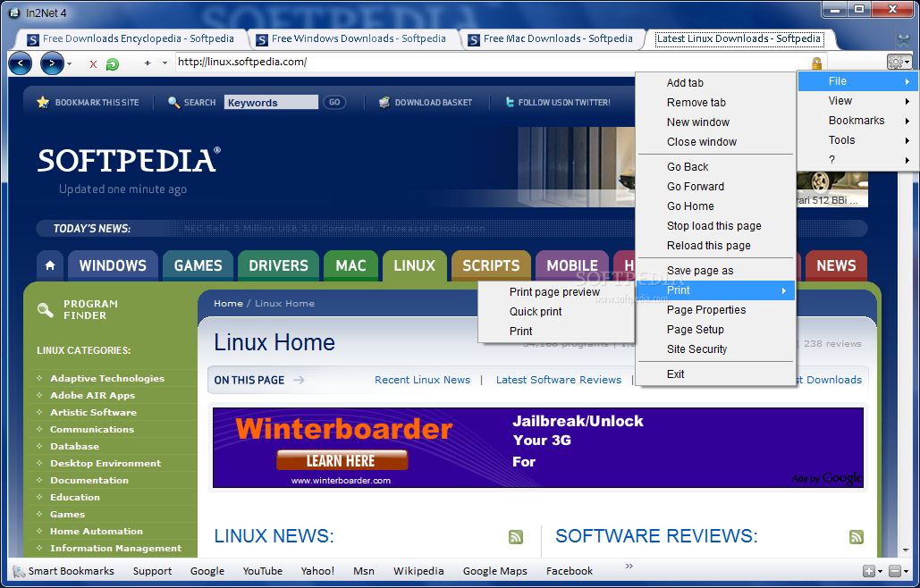Select Exit from the File menu
920x588 pixels.
pyautogui.click(x=716, y=374)
